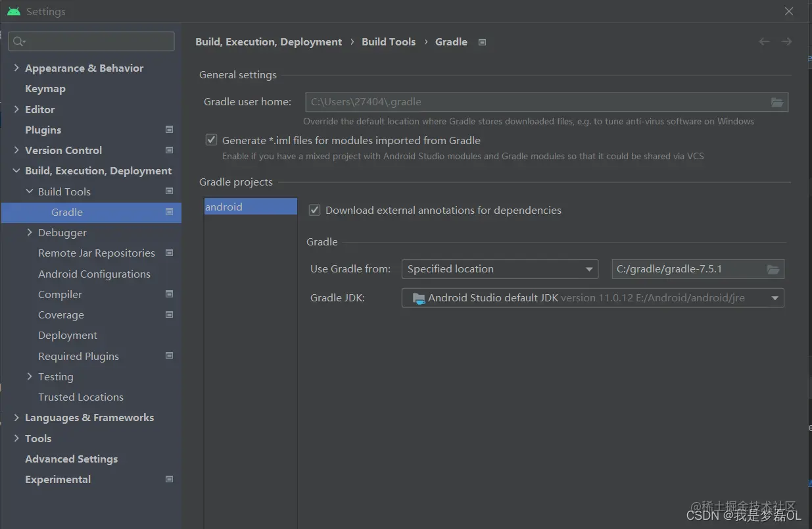
Task: Expand the Debugger tree node
Action: pyautogui.click(x=30, y=232)
